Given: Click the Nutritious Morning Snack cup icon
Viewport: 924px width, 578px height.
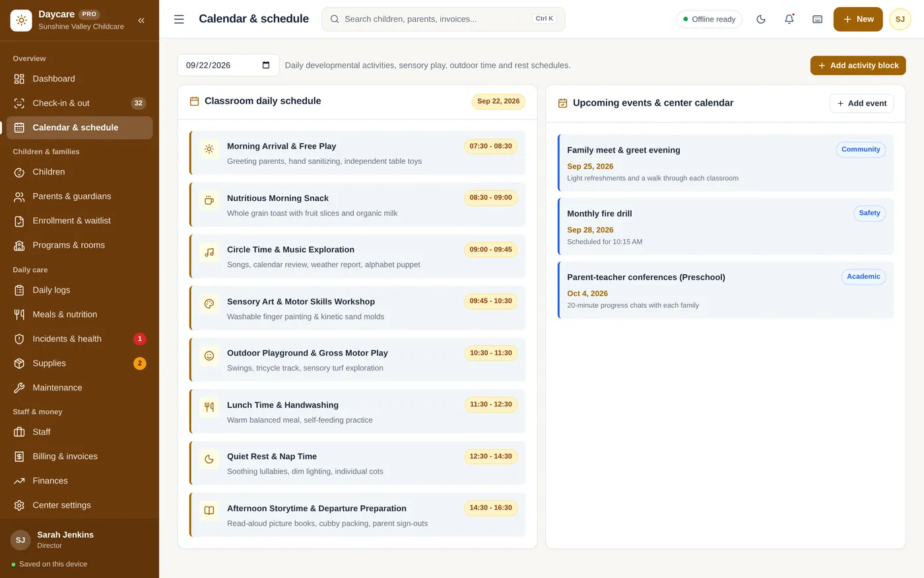Looking at the screenshot, I should click(x=209, y=201).
